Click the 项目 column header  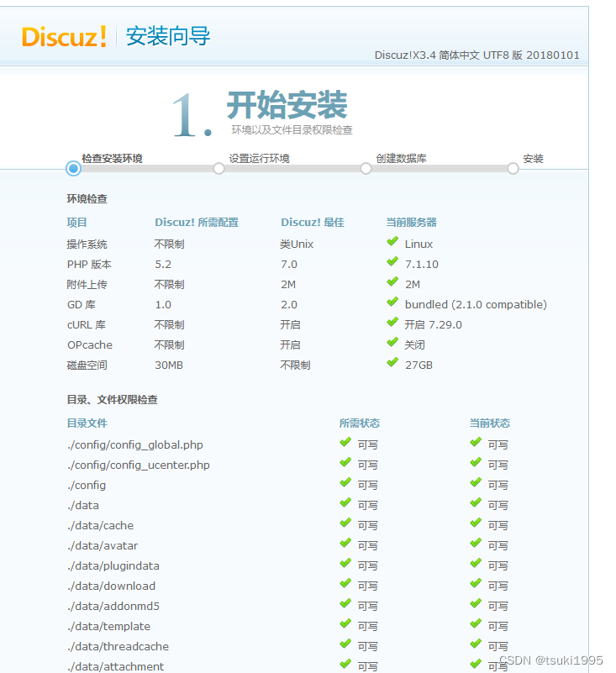point(76,223)
